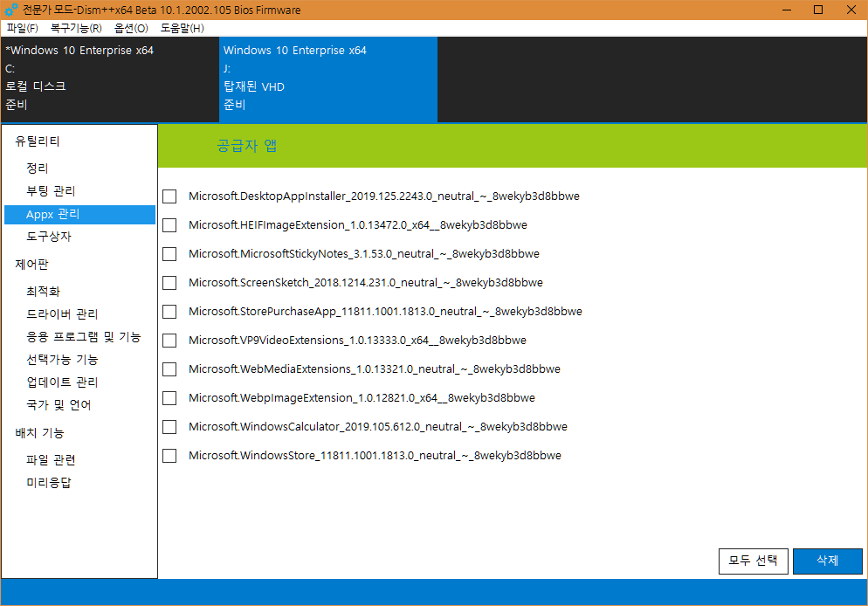
Task: Click the 유틸리티 section header
Action: pos(37,141)
